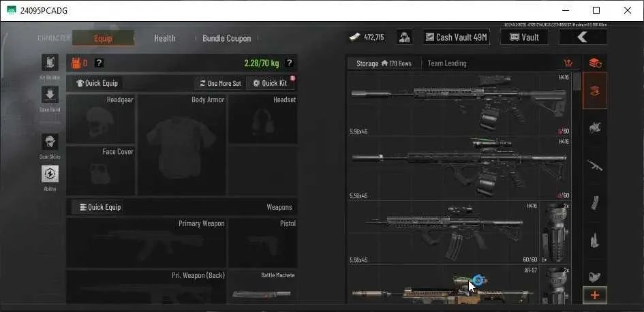Go back using the top-right arrow
The image size is (644, 312).
tap(583, 37)
